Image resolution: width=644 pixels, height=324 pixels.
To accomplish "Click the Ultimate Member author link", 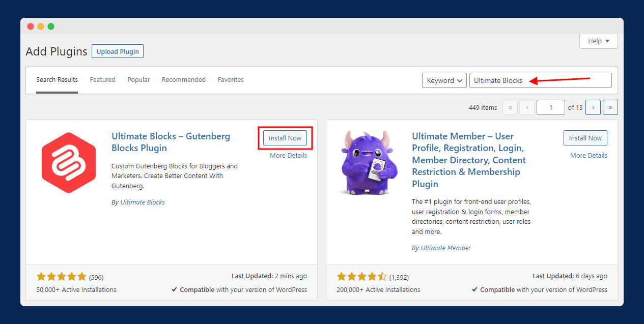I will [446, 248].
